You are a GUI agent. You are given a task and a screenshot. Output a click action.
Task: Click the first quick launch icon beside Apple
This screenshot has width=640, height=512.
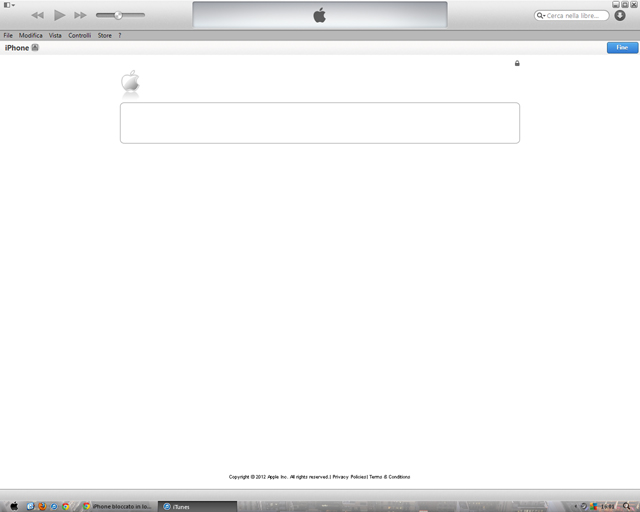(30, 506)
